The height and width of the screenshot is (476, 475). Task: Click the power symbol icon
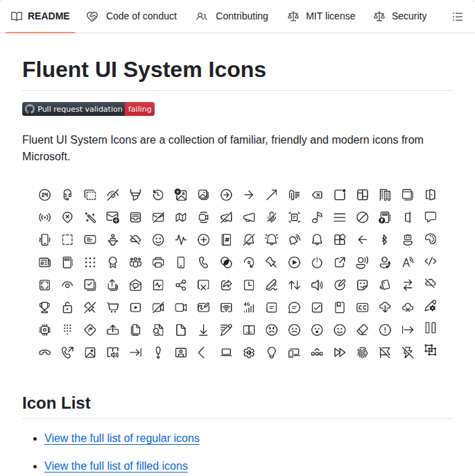pyautogui.click(x=317, y=262)
